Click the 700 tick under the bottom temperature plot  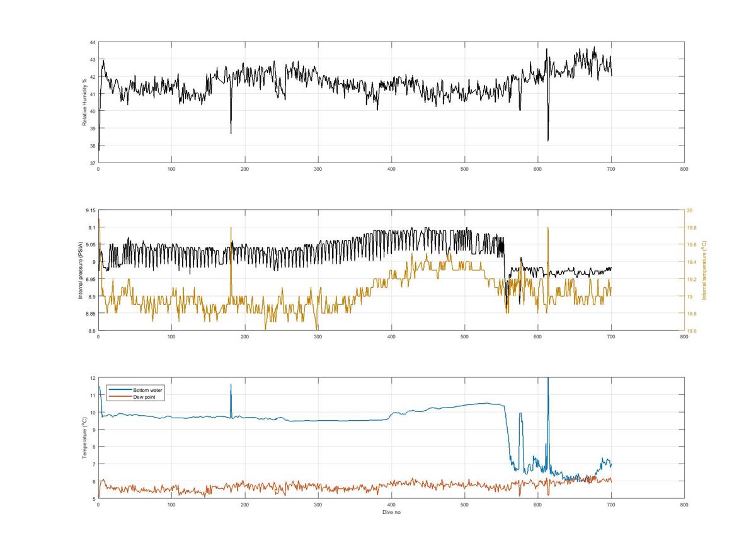[611, 505]
